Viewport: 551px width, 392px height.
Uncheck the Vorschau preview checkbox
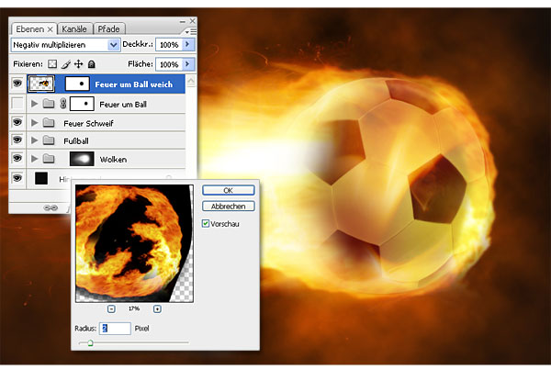206,223
